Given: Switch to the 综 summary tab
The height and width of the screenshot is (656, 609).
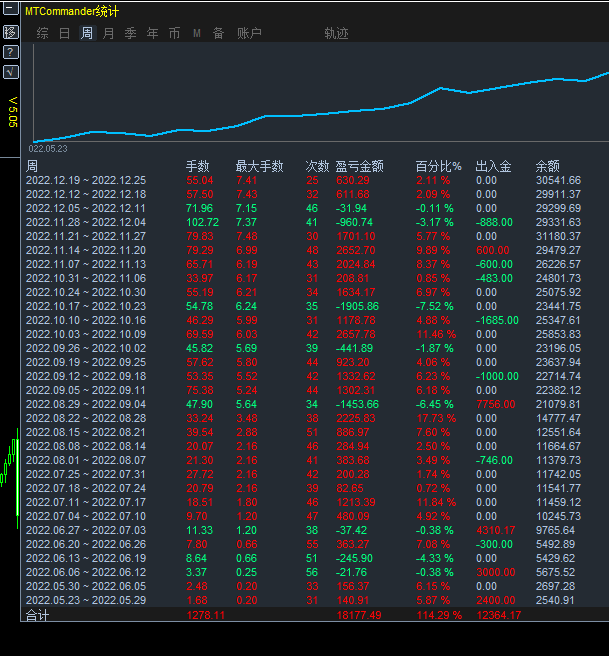Looking at the screenshot, I should [x=43, y=33].
